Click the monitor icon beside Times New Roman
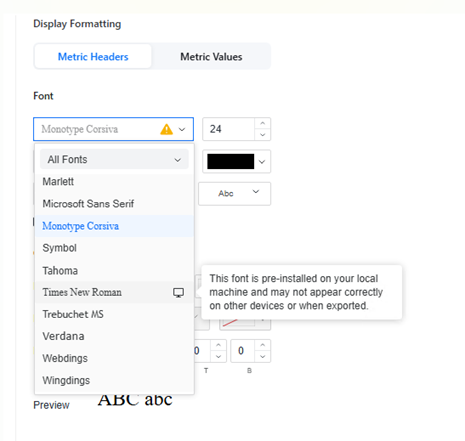The height and width of the screenshot is (441, 465). pyautogui.click(x=178, y=292)
